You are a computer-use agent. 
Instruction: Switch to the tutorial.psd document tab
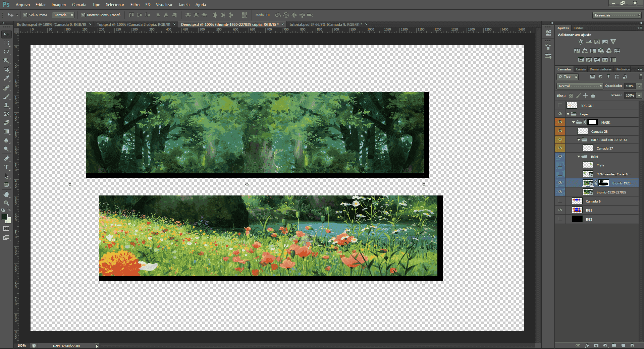(325, 24)
